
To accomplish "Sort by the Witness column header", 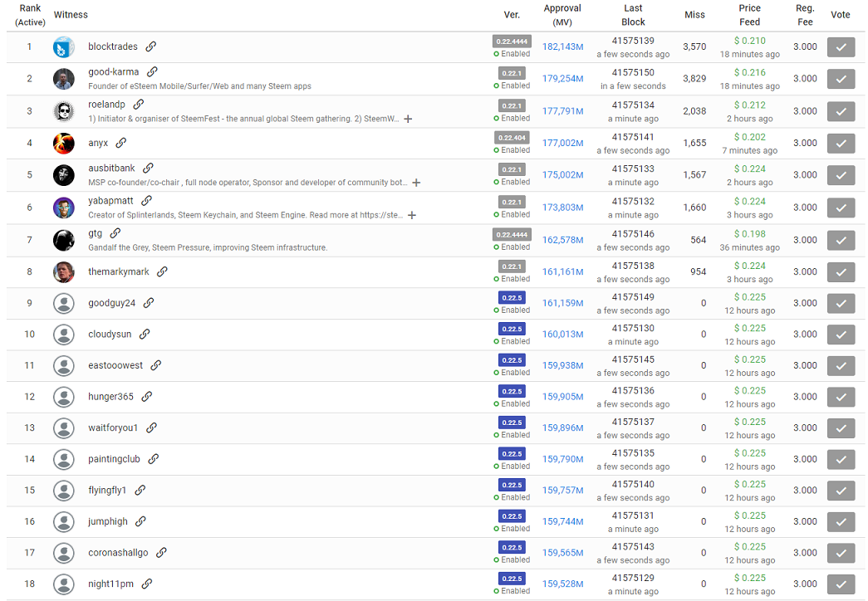I will [71, 15].
